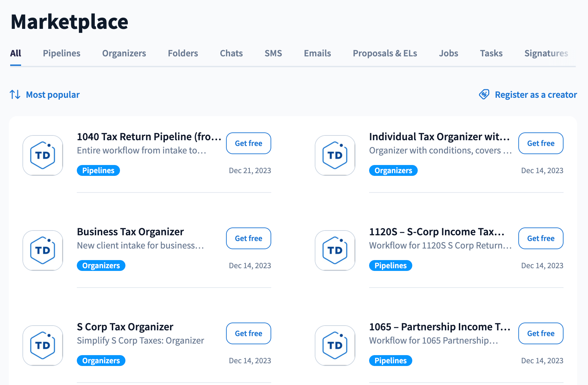Get the 1065 Partnership template free
The height and width of the screenshot is (385, 588).
541,333
